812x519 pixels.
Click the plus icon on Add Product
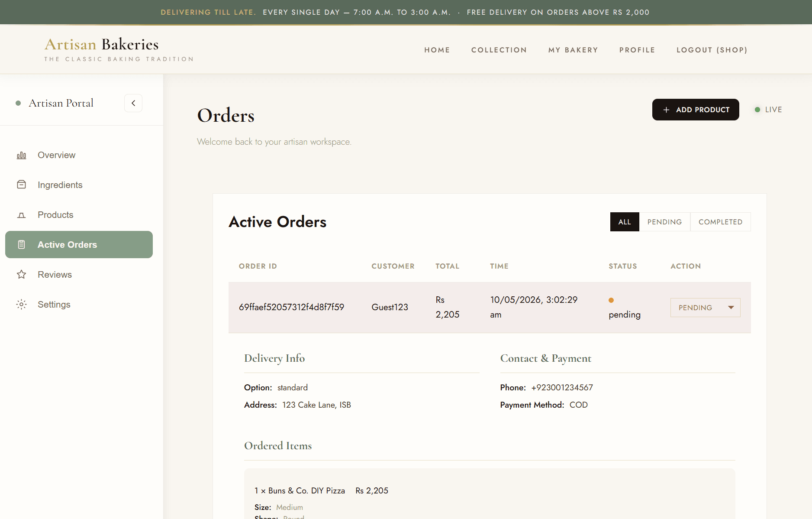tap(666, 110)
